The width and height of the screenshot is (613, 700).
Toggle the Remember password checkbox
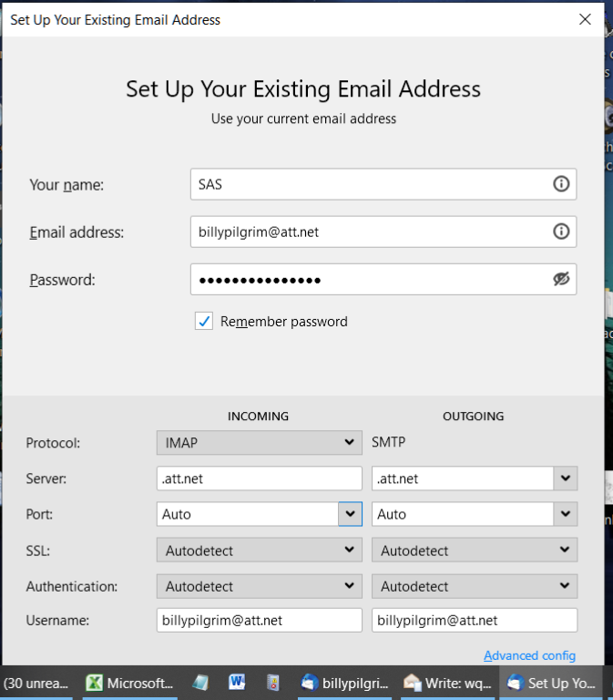204,321
